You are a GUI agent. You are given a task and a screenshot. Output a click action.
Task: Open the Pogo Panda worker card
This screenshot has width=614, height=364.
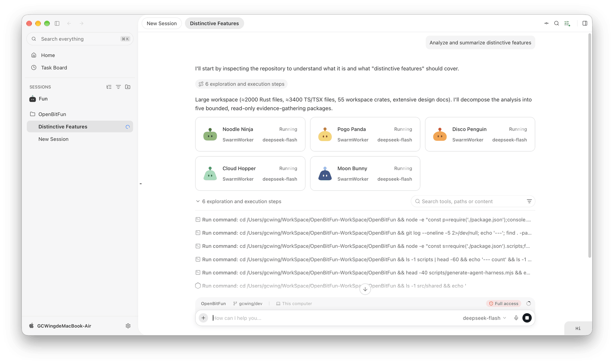(x=365, y=134)
